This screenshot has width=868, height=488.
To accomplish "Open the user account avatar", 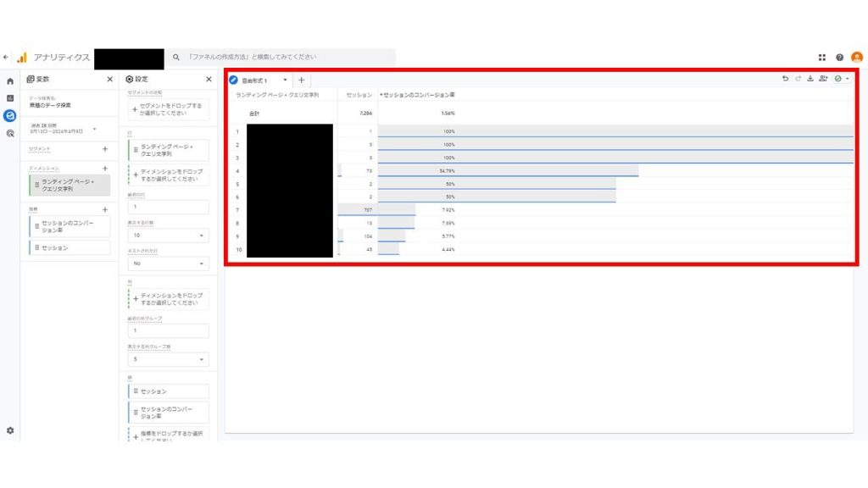I will 857,57.
